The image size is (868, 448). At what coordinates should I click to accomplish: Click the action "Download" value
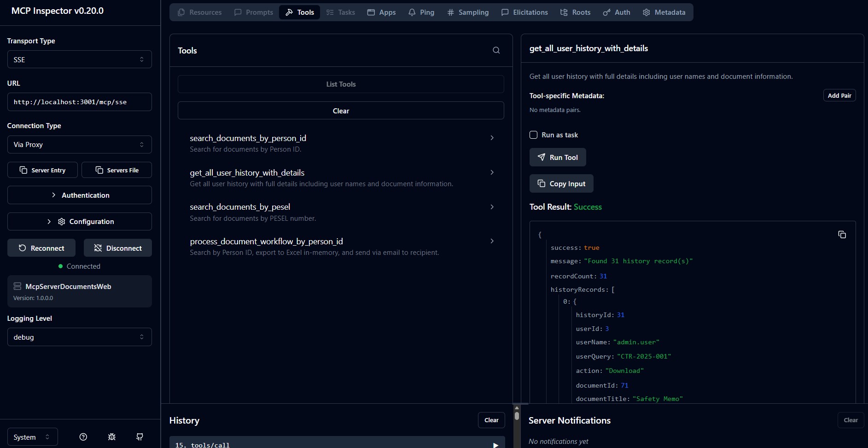624,371
